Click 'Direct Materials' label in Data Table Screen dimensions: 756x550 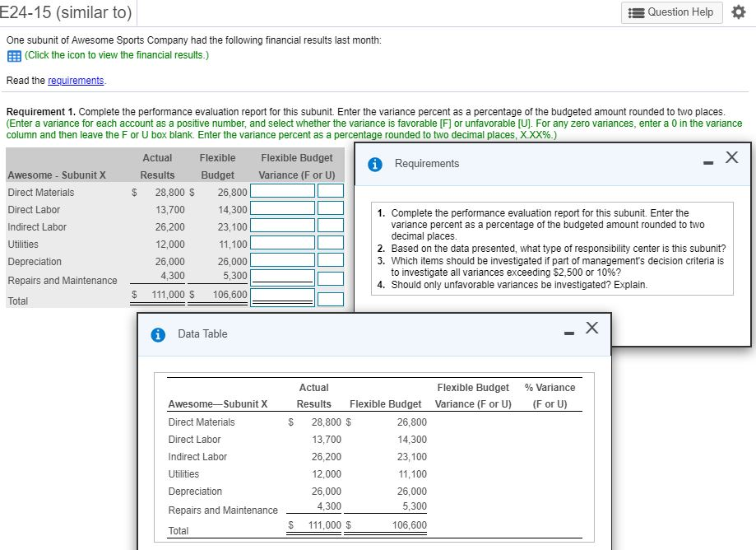[202, 422]
